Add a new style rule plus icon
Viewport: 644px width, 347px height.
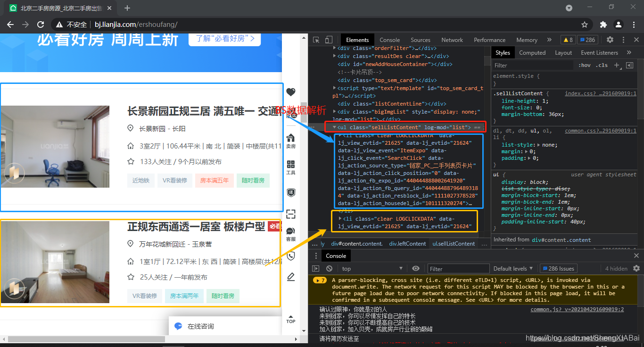pos(617,66)
